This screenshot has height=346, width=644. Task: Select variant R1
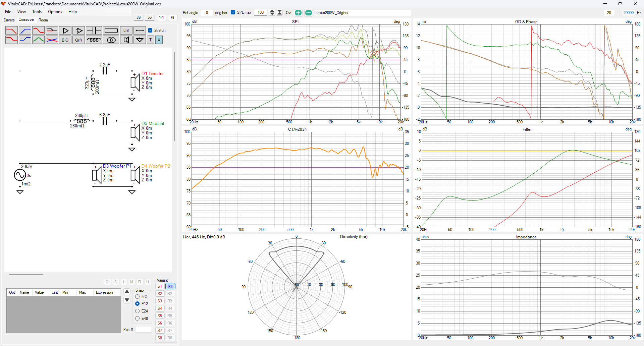(170, 286)
